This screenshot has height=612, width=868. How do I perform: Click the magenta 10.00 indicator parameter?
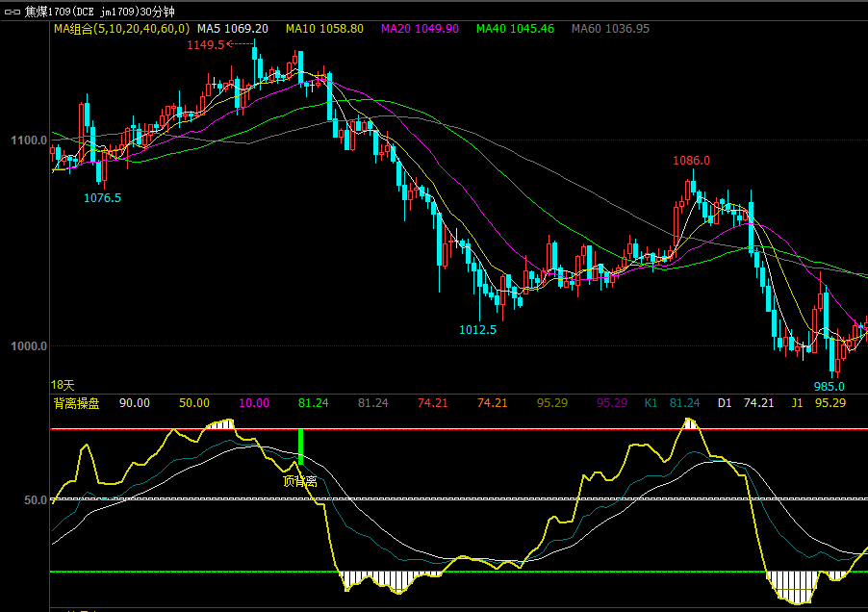click(x=254, y=403)
